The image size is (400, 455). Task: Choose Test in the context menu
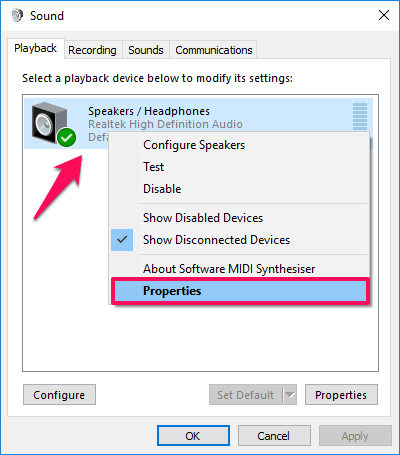pyautogui.click(x=153, y=167)
